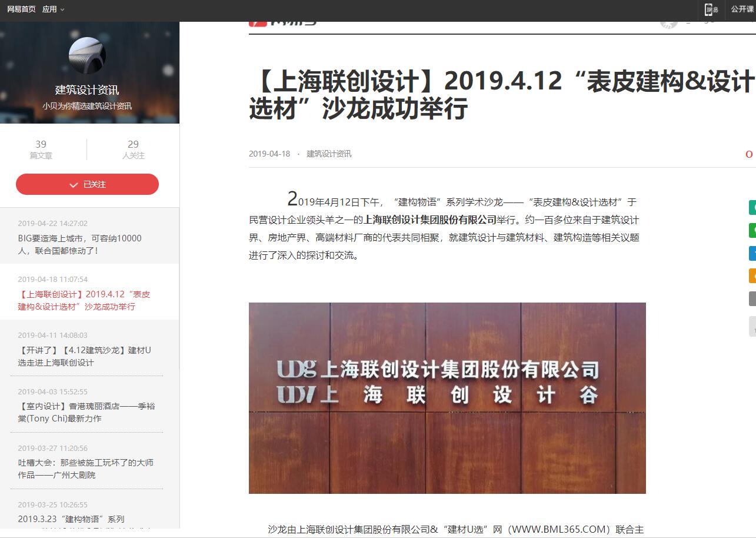Open article 【开讲了】【4.12建筑沙龙】
This screenshot has height=538, width=756.
(x=84, y=356)
